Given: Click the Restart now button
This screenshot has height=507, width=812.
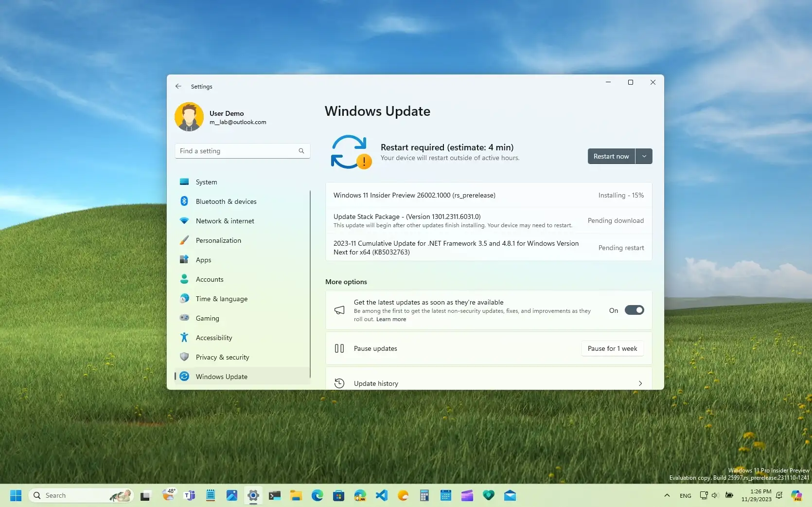Looking at the screenshot, I should pos(611,156).
